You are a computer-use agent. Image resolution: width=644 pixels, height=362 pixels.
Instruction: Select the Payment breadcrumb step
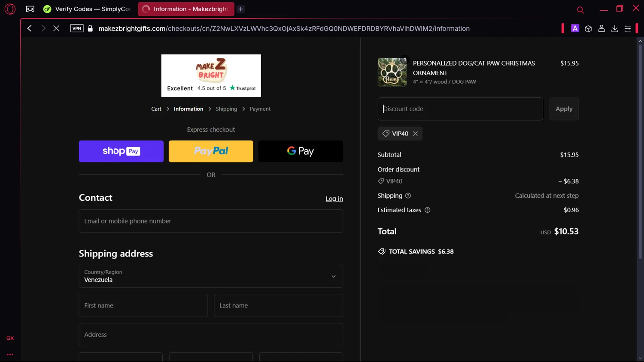click(x=260, y=109)
